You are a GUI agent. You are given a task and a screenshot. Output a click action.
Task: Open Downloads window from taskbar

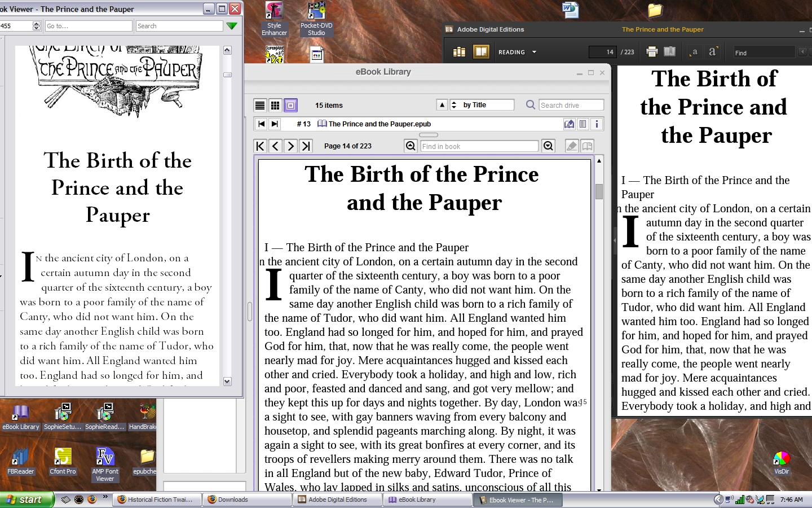[x=246, y=500]
